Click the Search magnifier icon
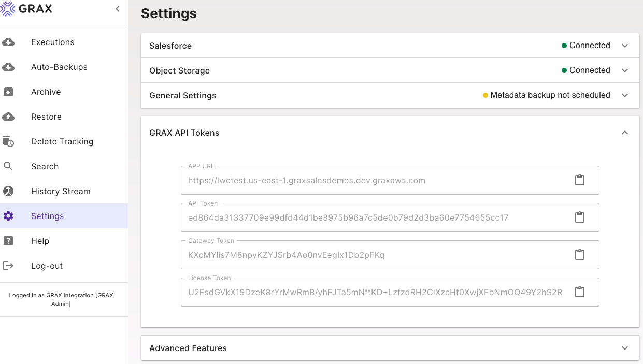This screenshot has height=364, width=643. click(x=8, y=166)
